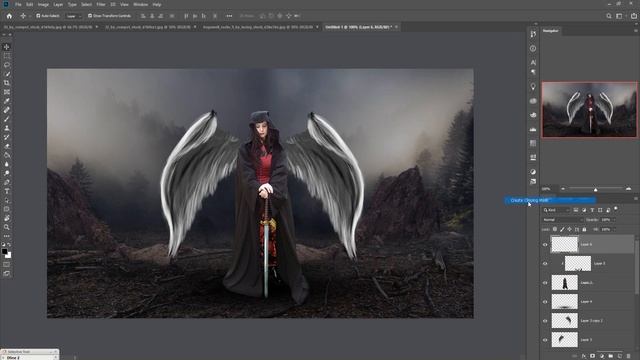Click the layer style fx icon
This screenshot has width=640, height=360.
click(583, 356)
